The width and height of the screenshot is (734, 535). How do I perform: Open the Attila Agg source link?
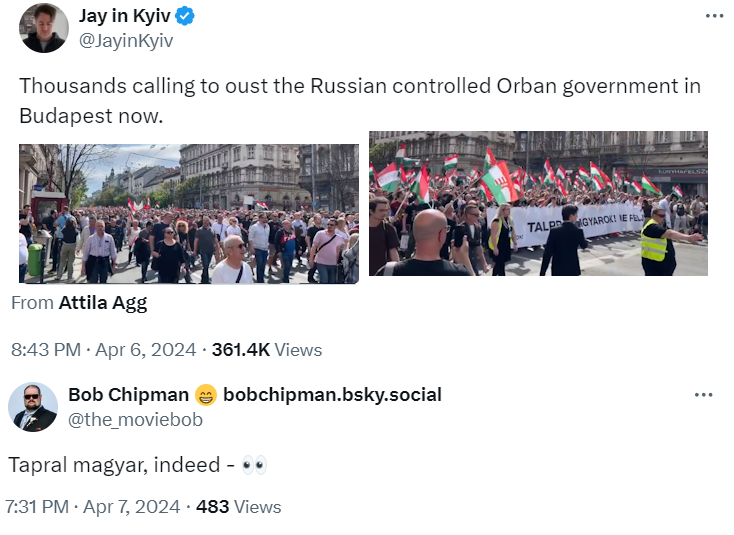(102, 301)
